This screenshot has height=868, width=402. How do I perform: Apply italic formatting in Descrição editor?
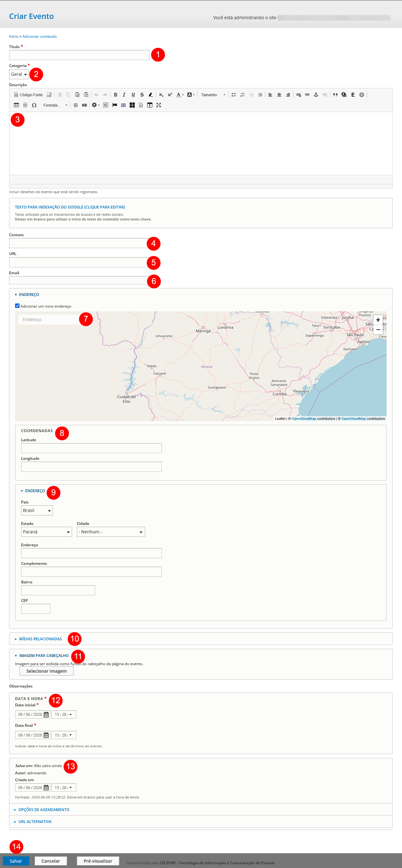click(124, 95)
